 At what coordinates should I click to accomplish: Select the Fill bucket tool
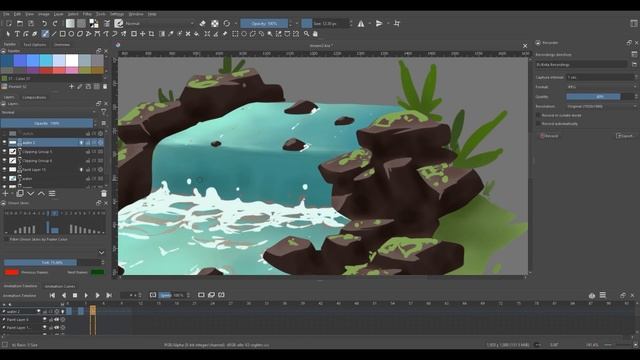[197, 34]
